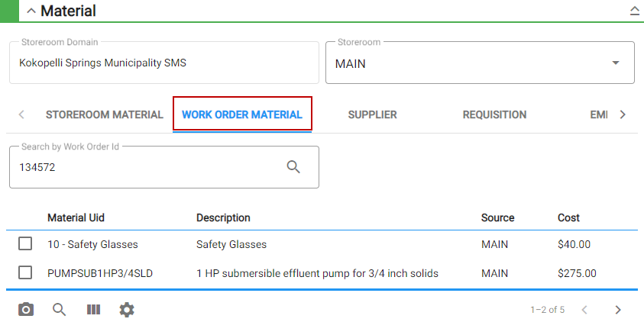This screenshot has height=335, width=644.
Task: Open the table search magnifier icon
Action: tap(59, 310)
